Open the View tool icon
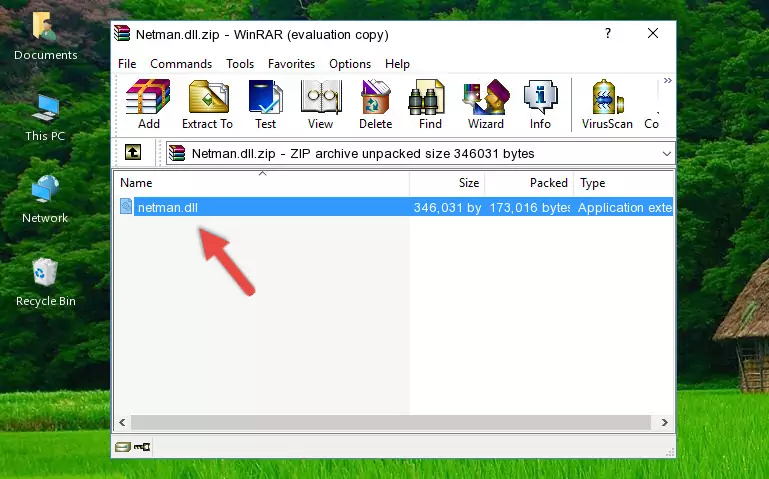Image resolution: width=769 pixels, height=479 pixels. pyautogui.click(x=321, y=104)
